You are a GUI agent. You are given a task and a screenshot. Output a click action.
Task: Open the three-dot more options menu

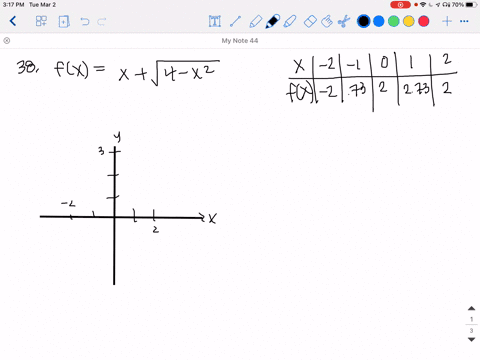464,21
